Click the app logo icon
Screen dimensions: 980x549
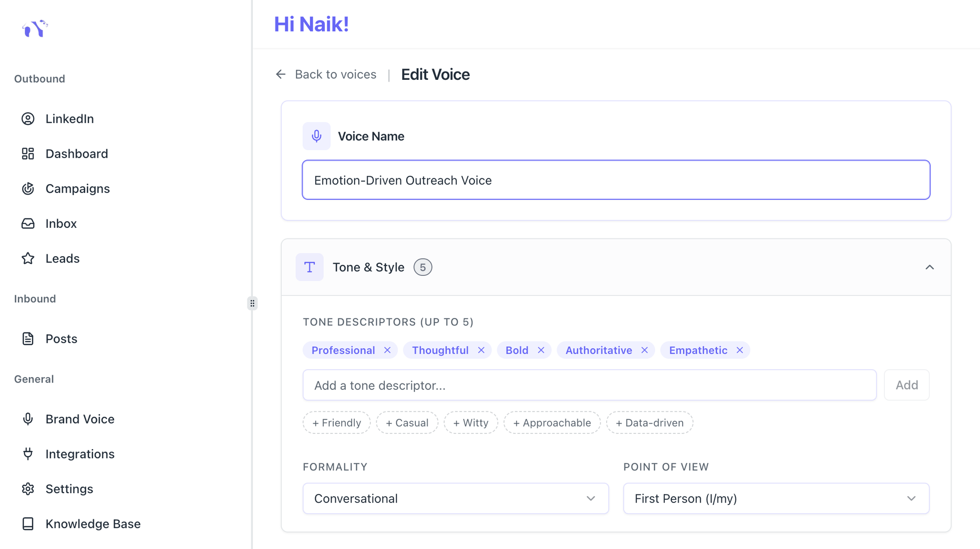click(35, 28)
